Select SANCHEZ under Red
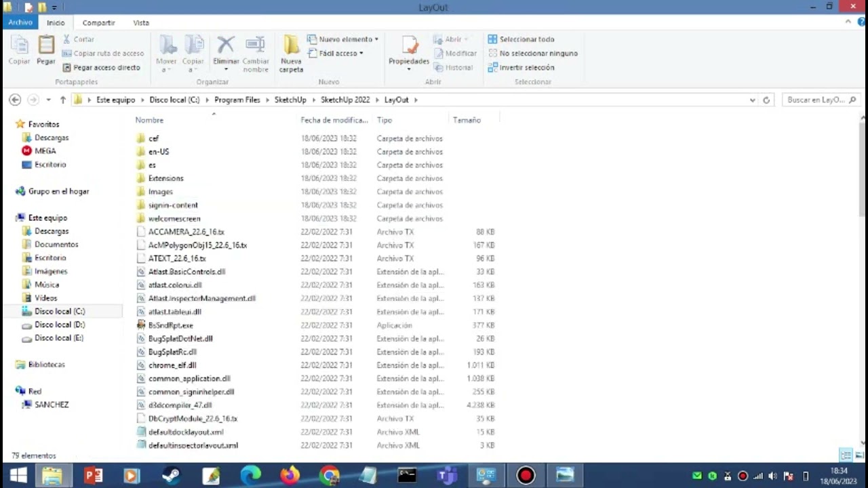The height and width of the screenshot is (488, 868). 52,405
